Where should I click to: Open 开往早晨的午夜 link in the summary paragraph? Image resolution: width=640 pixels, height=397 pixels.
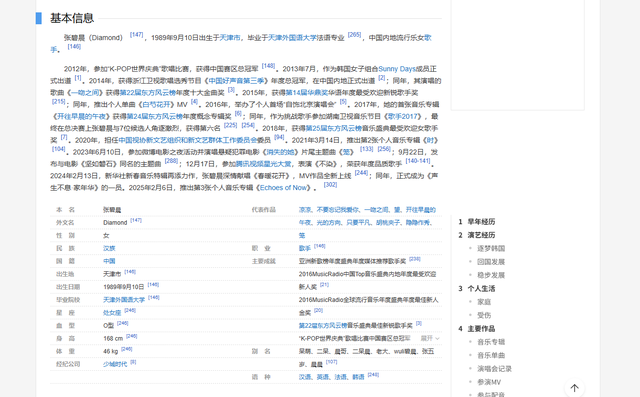pyautogui.click(x=81, y=116)
